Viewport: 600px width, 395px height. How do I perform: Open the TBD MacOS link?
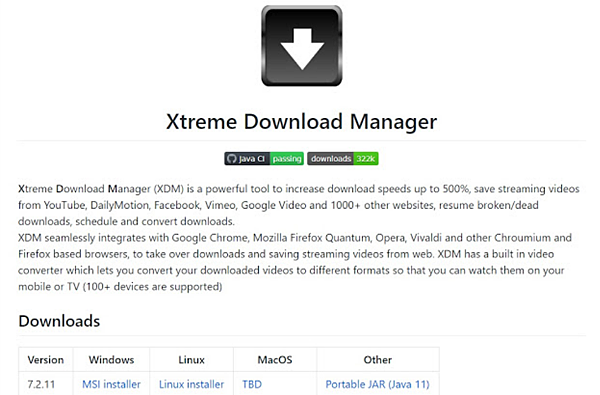(252, 384)
